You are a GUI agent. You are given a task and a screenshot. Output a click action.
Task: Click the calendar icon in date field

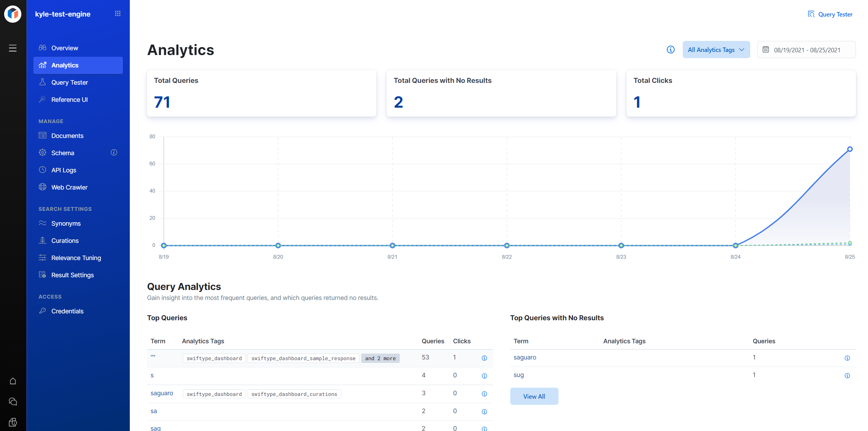pyautogui.click(x=765, y=50)
